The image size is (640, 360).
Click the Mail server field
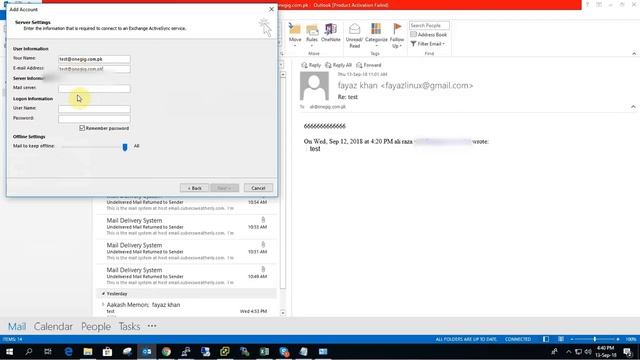[94, 89]
